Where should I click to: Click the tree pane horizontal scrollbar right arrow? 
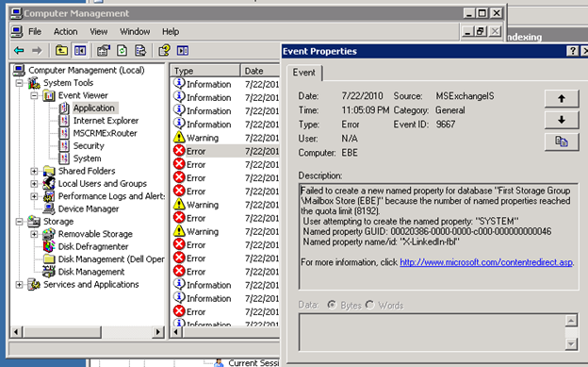pos(158,332)
